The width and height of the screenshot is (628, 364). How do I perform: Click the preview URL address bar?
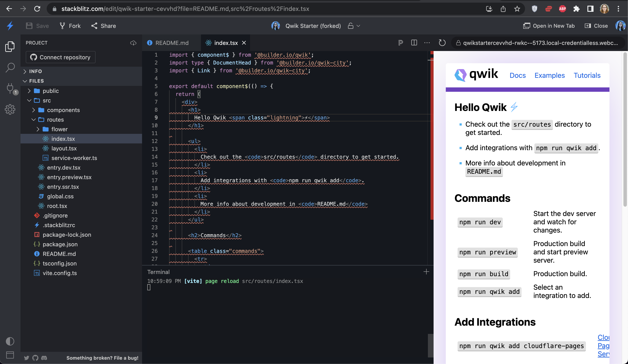(x=538, y=43)
